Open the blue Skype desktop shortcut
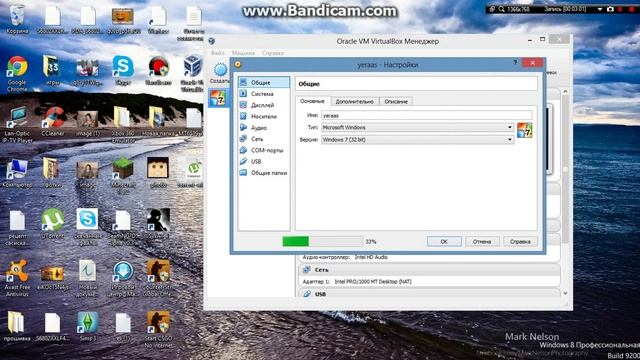This screenshot has height=360, width=640. click(123, 70)
